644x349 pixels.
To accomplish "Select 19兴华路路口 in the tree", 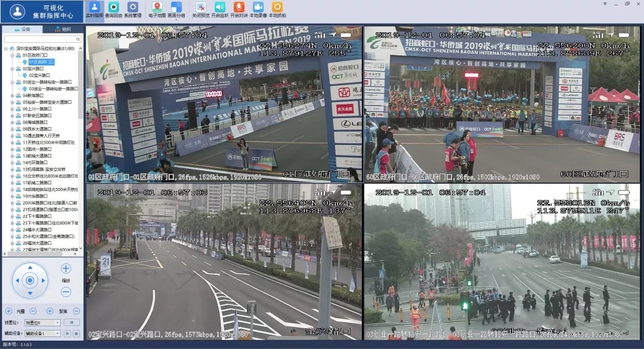I will (x=35, y=196).
